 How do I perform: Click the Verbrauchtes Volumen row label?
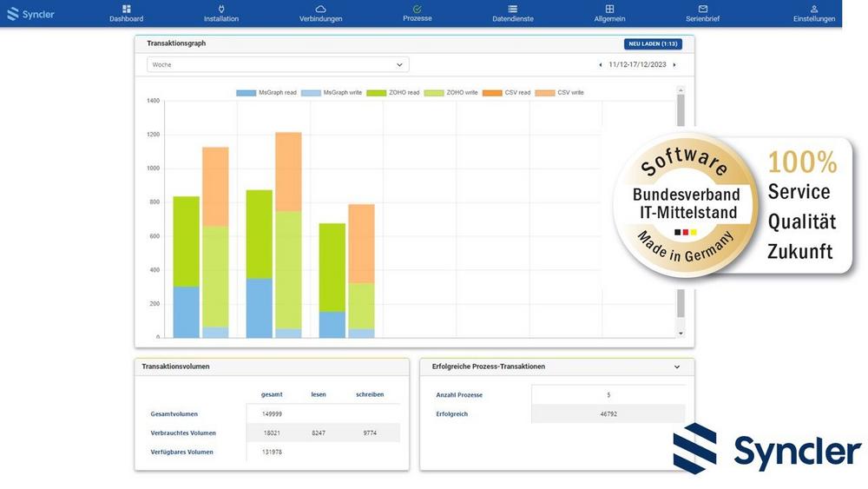tap(183, 433)
